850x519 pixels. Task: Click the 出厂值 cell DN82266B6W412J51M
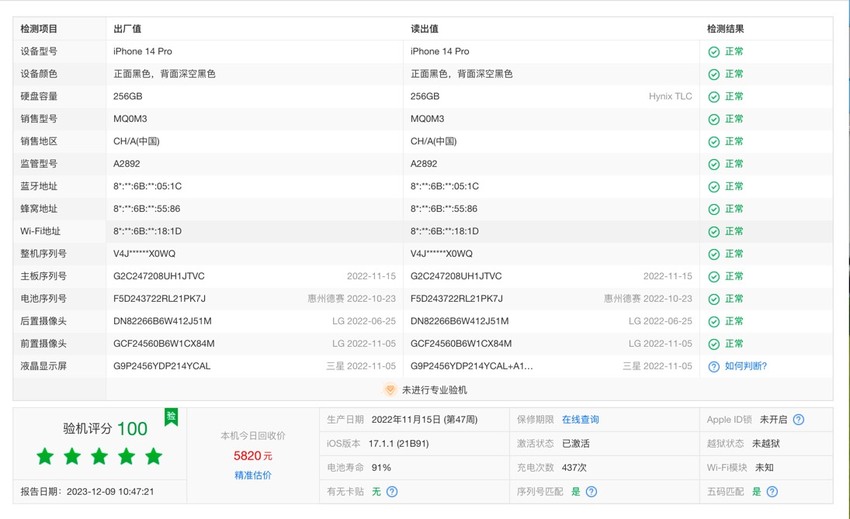(x=163, y=321)
